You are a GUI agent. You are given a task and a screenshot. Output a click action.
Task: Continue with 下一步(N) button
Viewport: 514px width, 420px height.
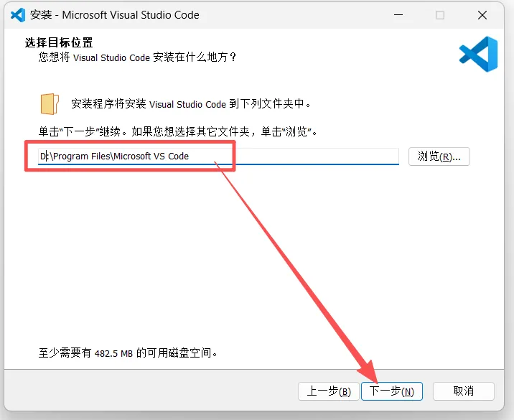coord(392,391)
